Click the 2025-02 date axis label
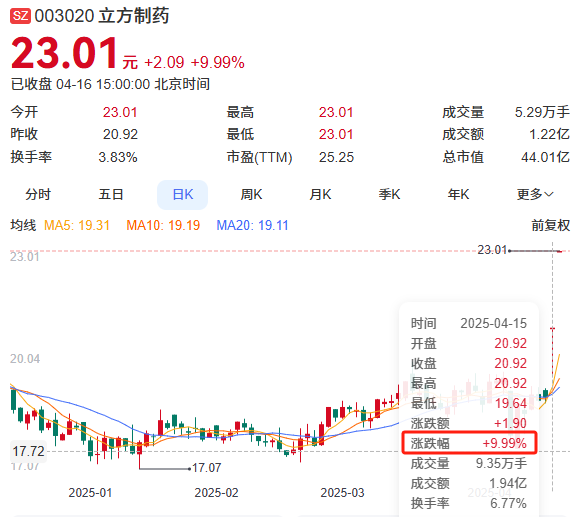 coord(216,493)
